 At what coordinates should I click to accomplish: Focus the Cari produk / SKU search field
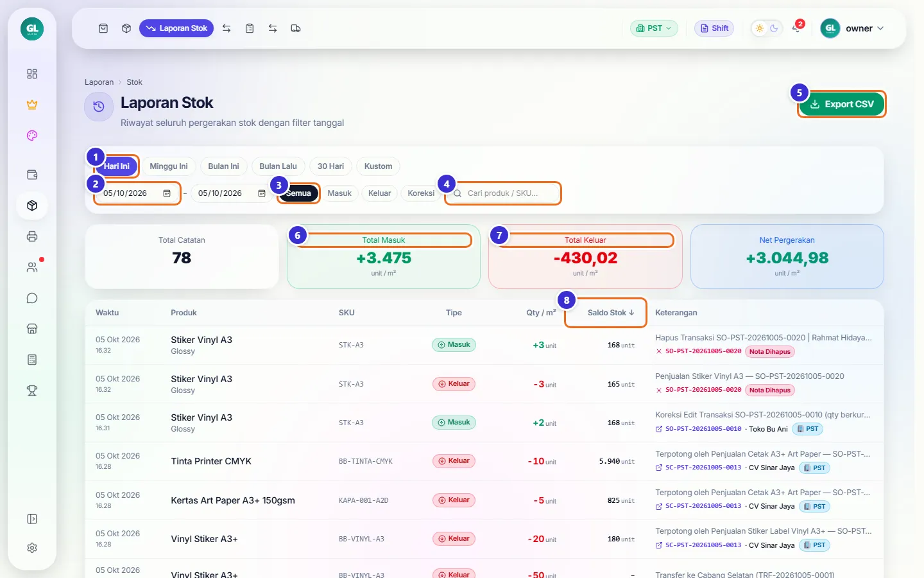pos(503,193)
